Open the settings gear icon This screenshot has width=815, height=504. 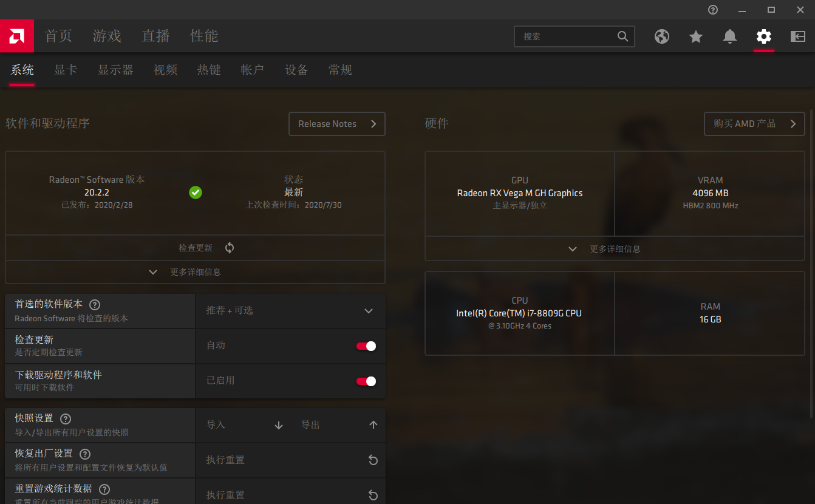764,36
